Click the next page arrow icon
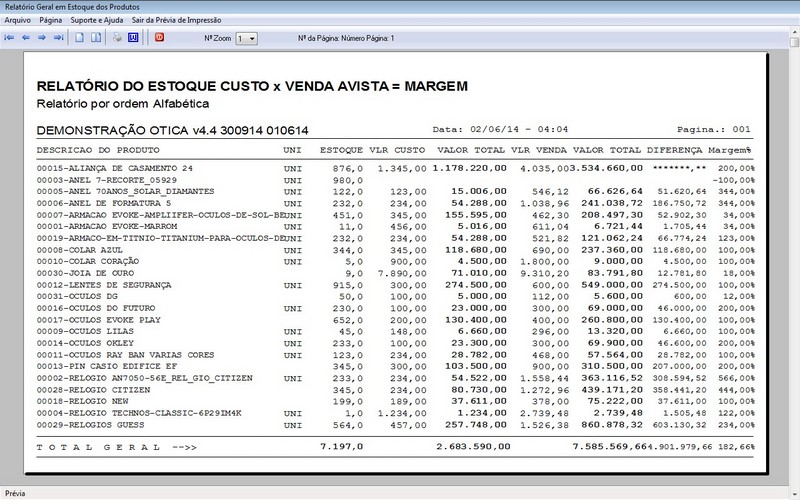 [42, 37]
